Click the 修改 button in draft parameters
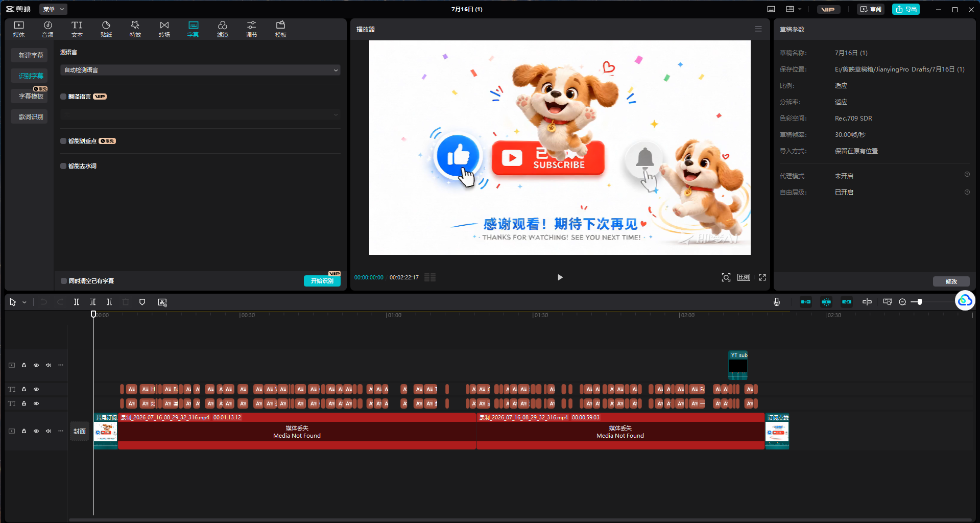The width and height of the screenshot is (980, 523). tap(951, 281)
